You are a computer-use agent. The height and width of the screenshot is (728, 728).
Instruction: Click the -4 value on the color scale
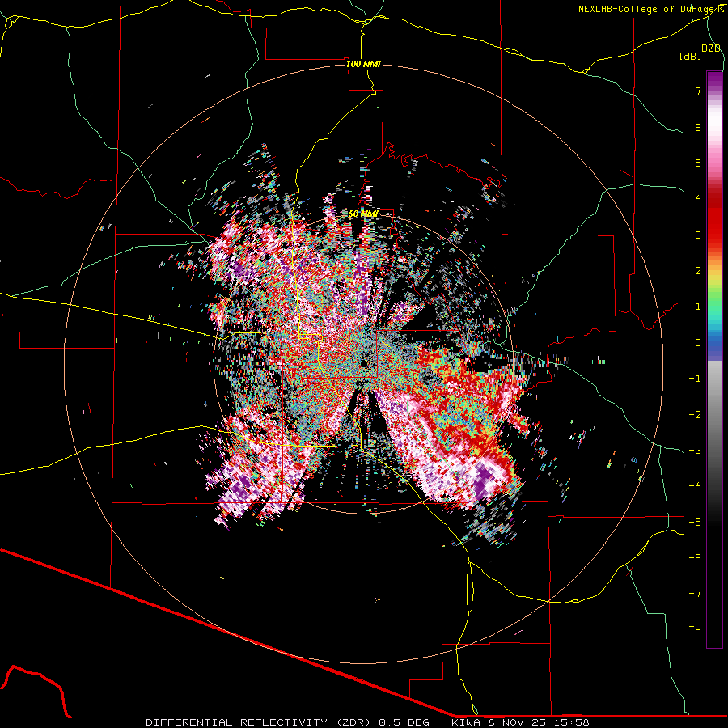pyautogui.click(x=695, y=486)
